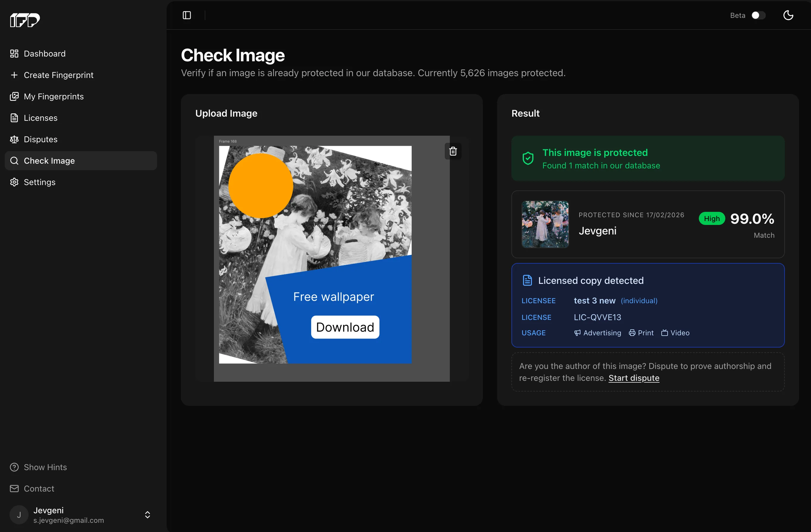The image size is (811, 532).
Task: Click 'Protected since 17/02/2026' text
Action: pos(631,215)
